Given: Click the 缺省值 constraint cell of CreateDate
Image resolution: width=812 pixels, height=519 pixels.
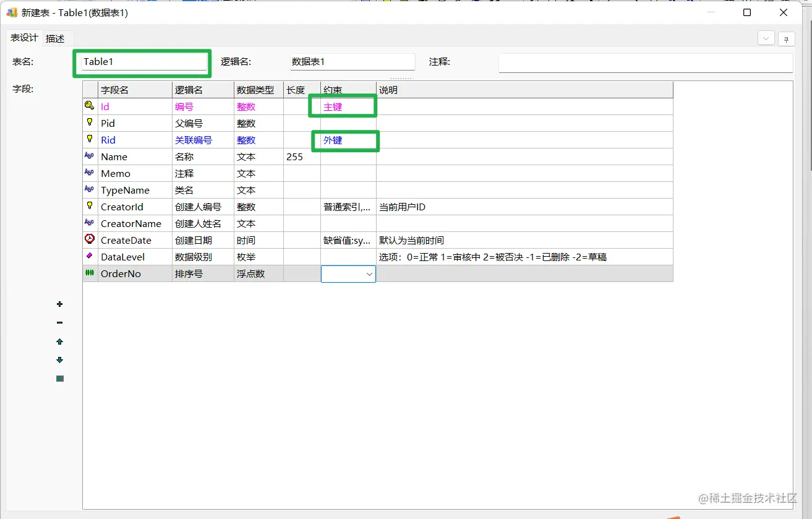Looking at the screenshot, I should [x=349, y=240].
